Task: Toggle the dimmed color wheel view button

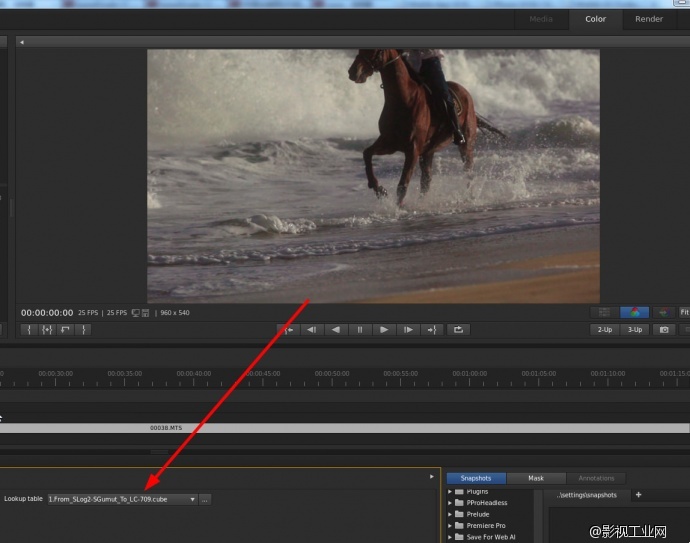Action: 664,312
